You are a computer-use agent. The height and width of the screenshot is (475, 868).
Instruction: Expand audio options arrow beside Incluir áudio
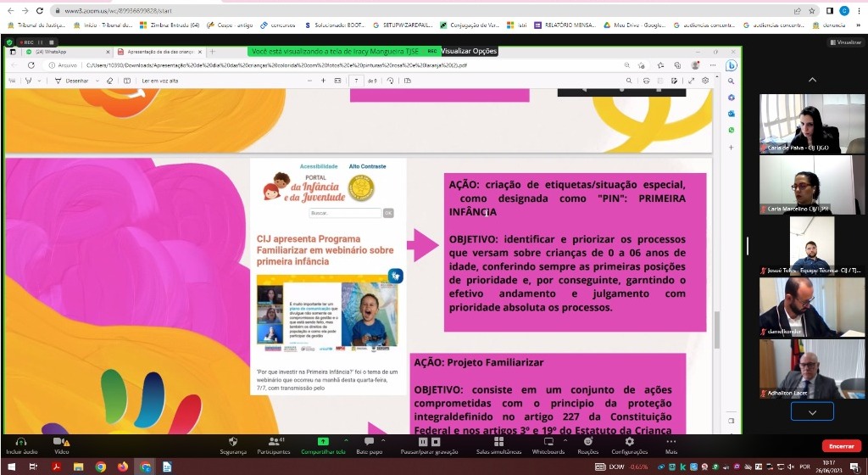(36, 439)
